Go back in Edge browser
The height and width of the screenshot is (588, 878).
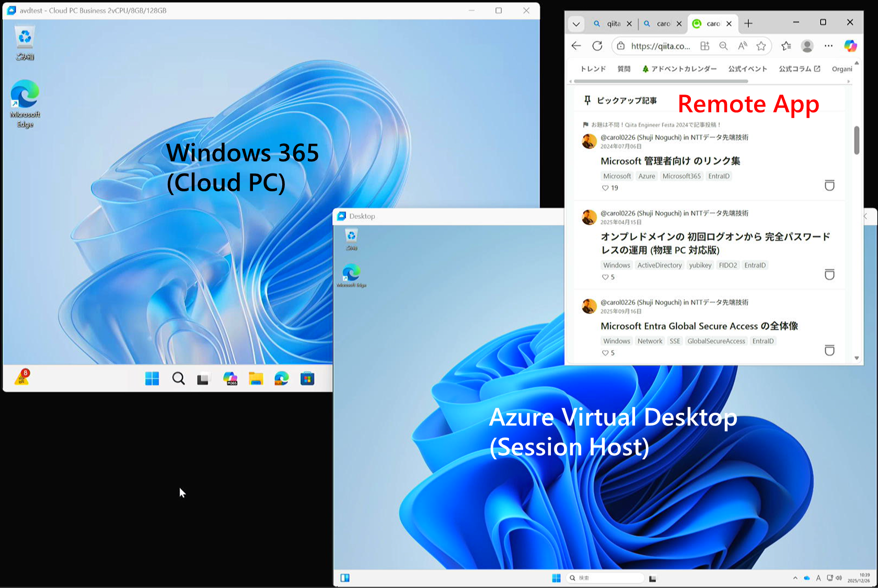576,46
